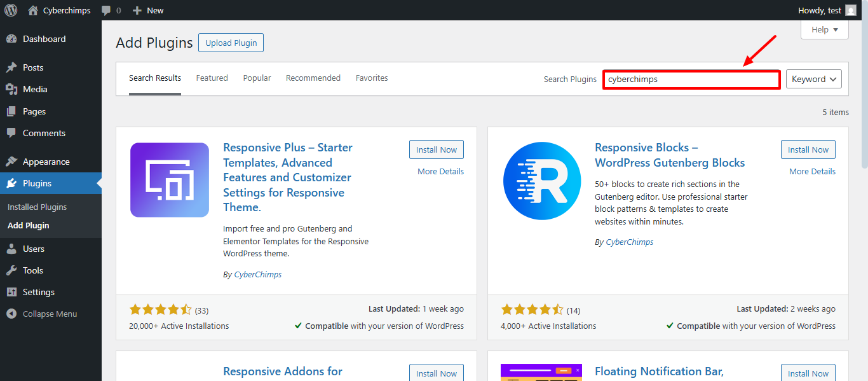Click the Responsive Plus plugin icon
Image resolution: width=868 pixels, height=381 pixels.
tap(170, 180)
